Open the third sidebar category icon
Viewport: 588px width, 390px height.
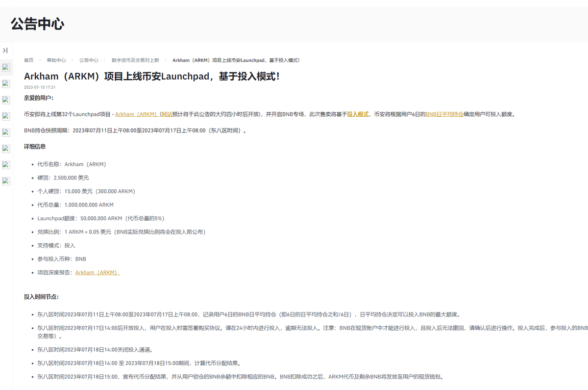tap(6, 100)
